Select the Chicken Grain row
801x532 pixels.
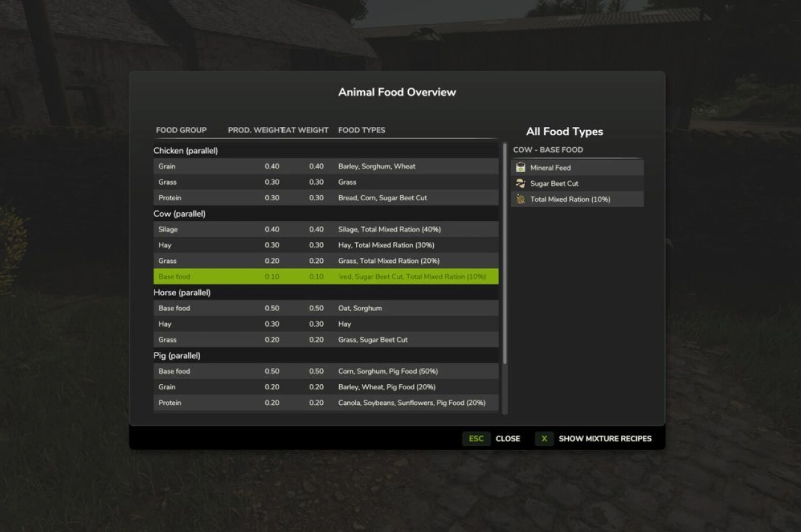click(325, 166)
